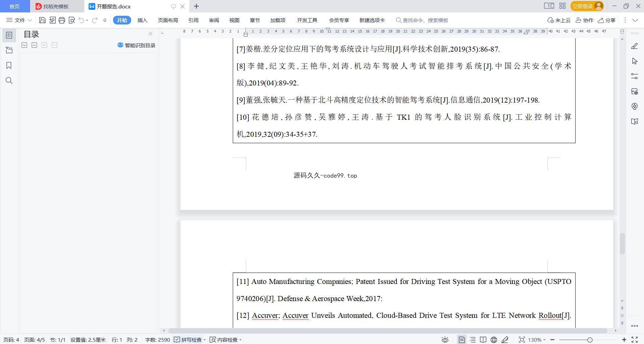Open the 页面布局 ribbon tab
The width and height of the screenshot is (644, 344).
tap(168, 20)
